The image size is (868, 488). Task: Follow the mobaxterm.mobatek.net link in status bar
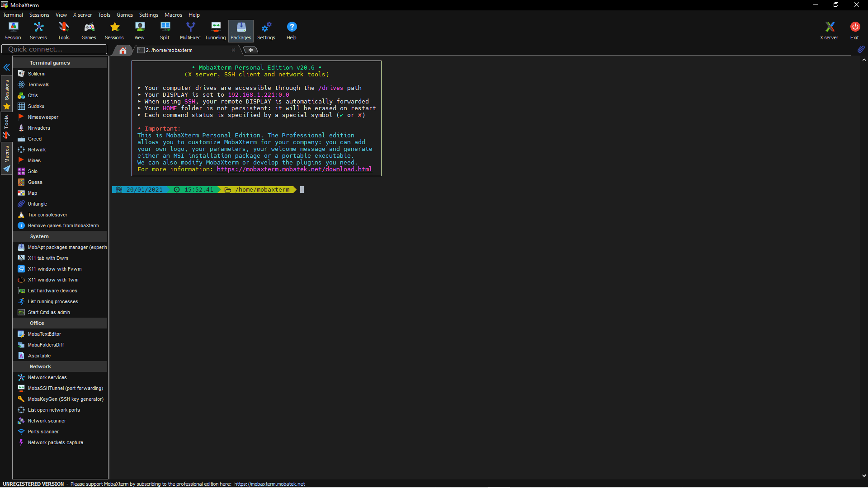click(x=269, y=484)
